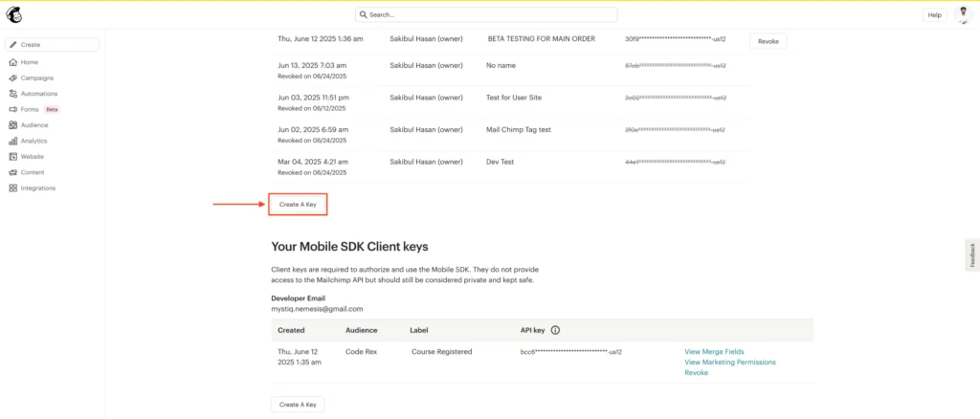Click the API key info icon
980x419 pixels.
[x=555, y=330]
